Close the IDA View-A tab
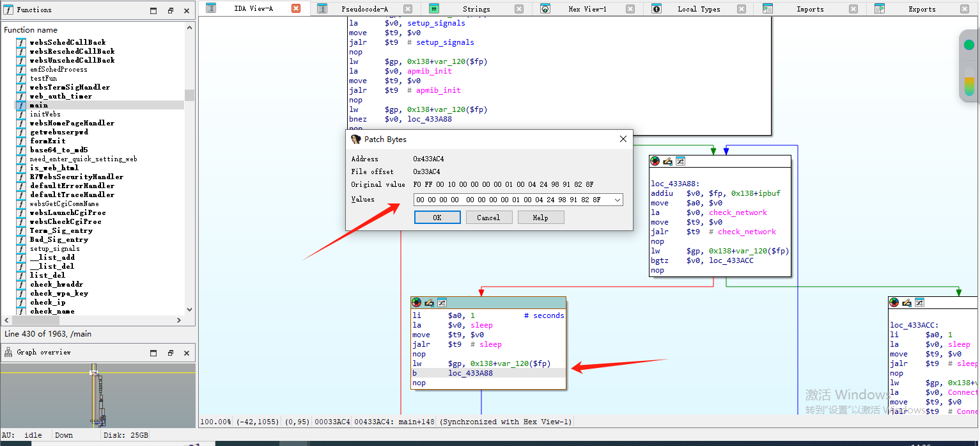980x446 pixels. [x=295, y=8]
